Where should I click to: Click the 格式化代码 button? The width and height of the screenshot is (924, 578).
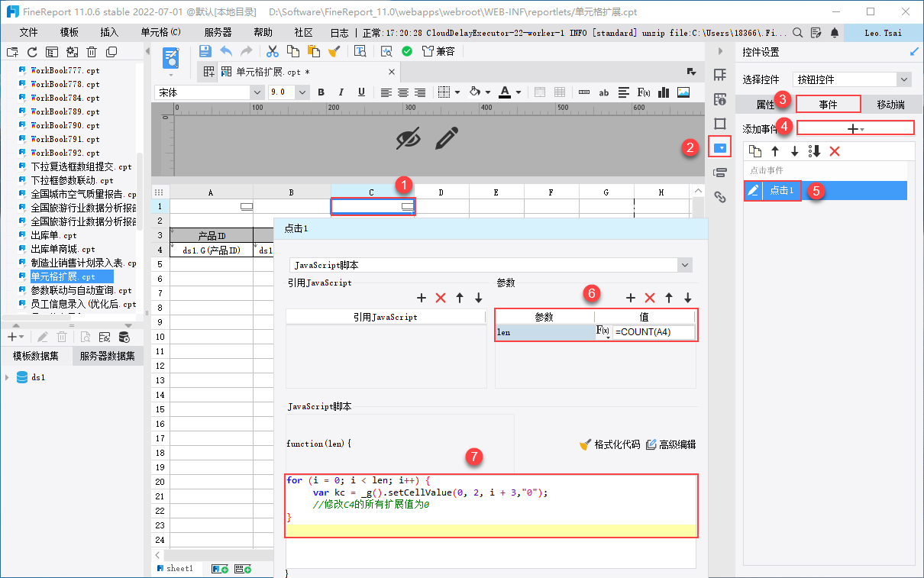pos(609,444)
